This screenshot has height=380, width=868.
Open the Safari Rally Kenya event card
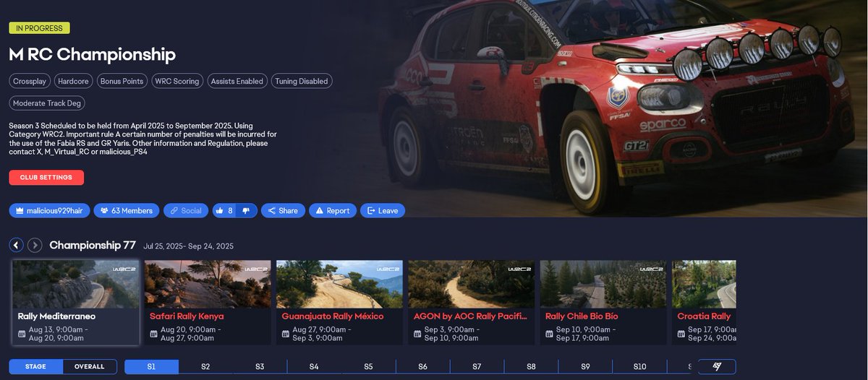208,303
